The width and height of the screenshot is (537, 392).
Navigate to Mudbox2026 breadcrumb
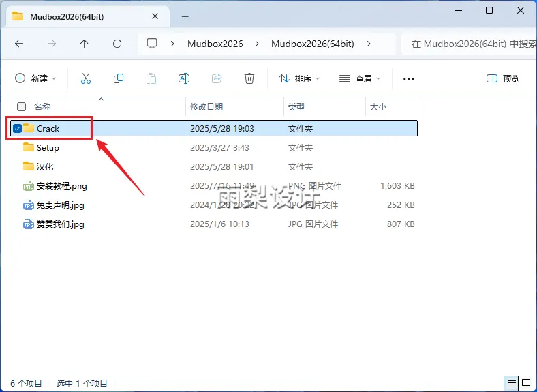pos(215,44)
